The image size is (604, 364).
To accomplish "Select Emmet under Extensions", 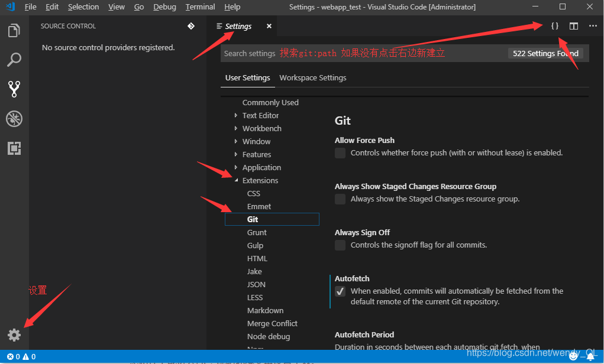I will click(x=259, y=207).
